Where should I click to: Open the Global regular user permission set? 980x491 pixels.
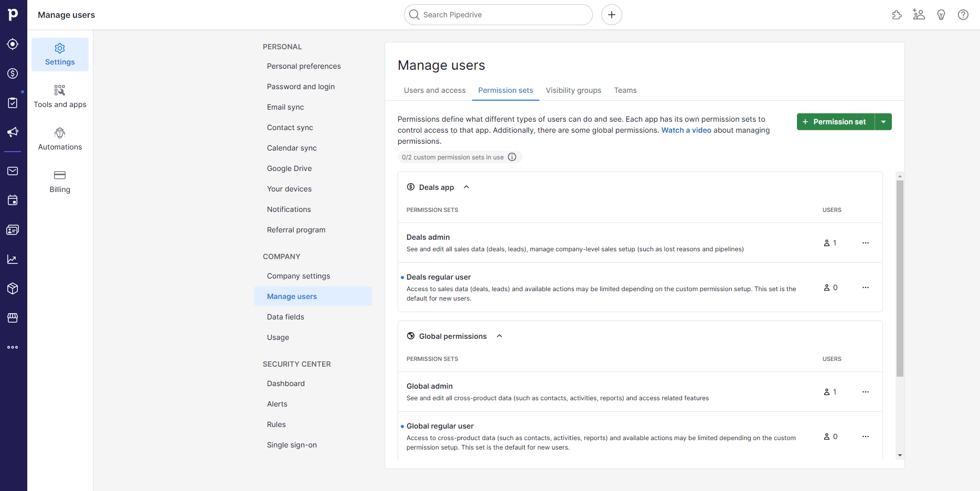(x=440, y=426)
